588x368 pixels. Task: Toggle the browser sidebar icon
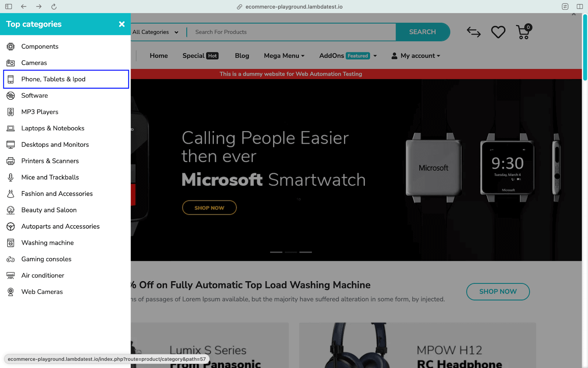click(x=8, y=7)
